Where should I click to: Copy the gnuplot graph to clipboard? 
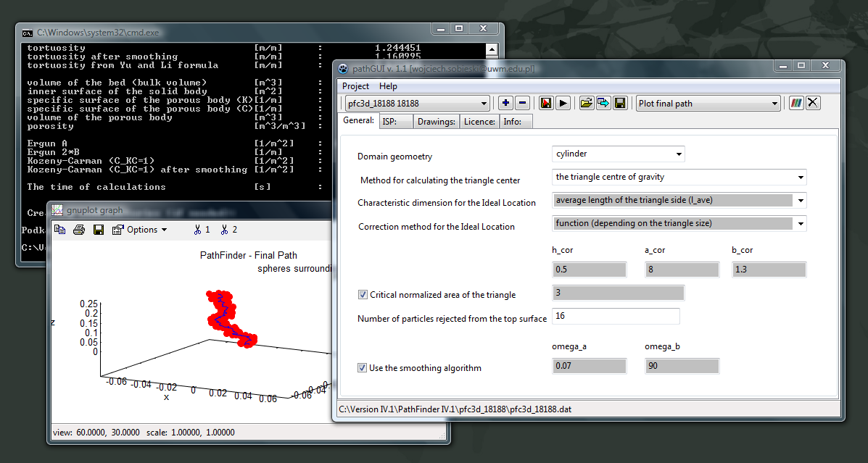(60, 229)
